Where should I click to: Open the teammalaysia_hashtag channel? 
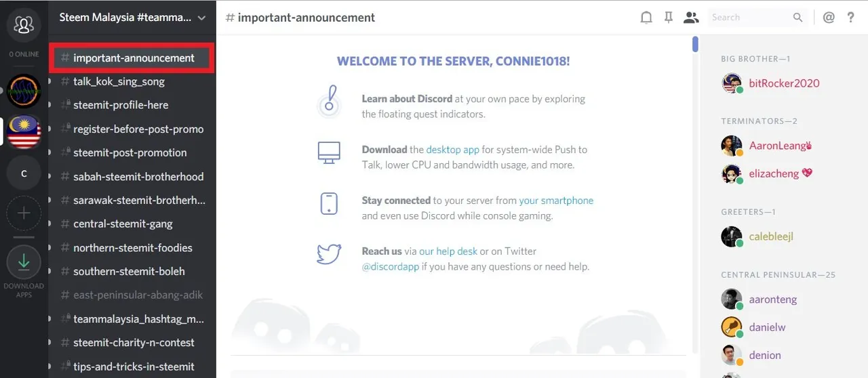click(x=132, y=318)
